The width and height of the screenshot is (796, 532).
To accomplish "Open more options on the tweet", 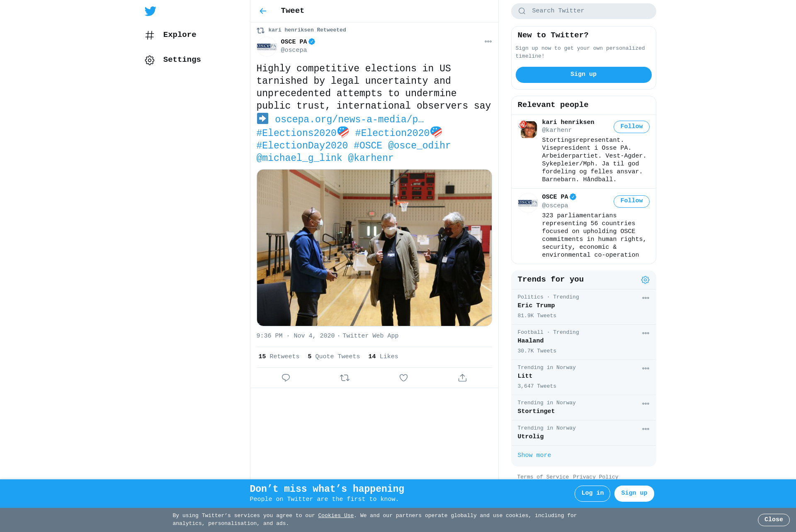I will [x=488, y=41].
